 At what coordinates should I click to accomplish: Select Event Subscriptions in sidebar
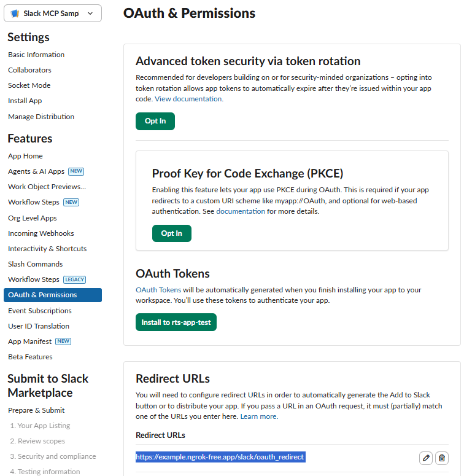(x=40, y=311)
